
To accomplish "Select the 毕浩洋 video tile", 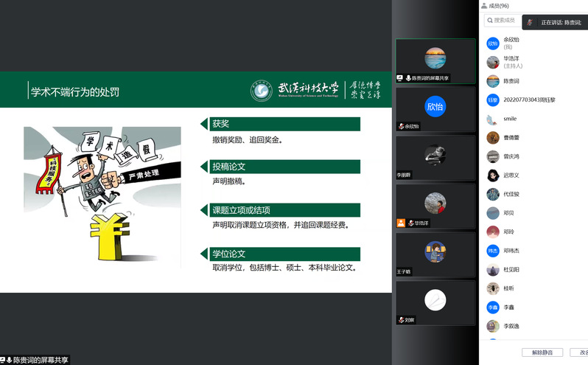I will click(x=435, y=205).
